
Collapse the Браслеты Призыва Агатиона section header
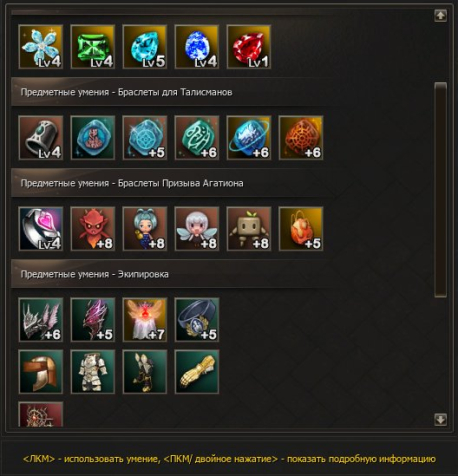(172, 183)
